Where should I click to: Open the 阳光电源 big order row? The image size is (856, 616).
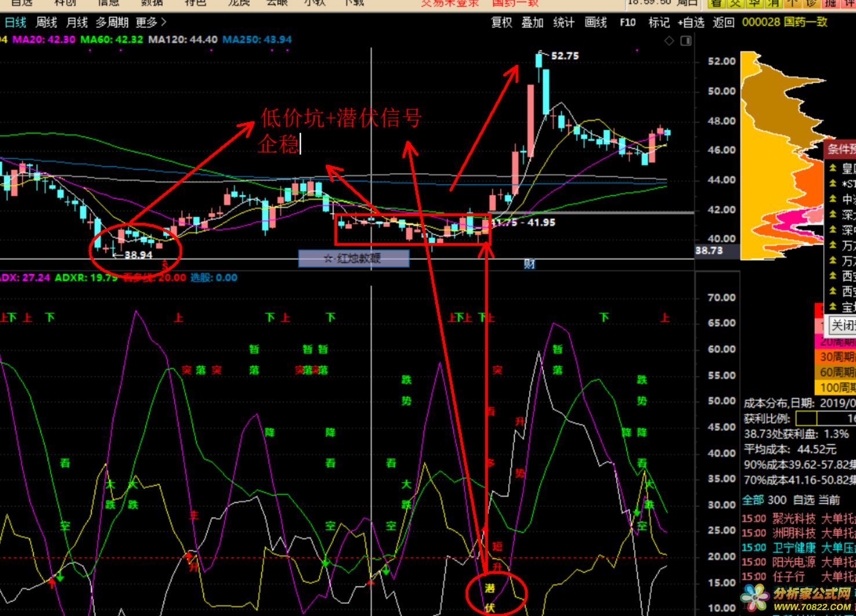pos(799,562)
